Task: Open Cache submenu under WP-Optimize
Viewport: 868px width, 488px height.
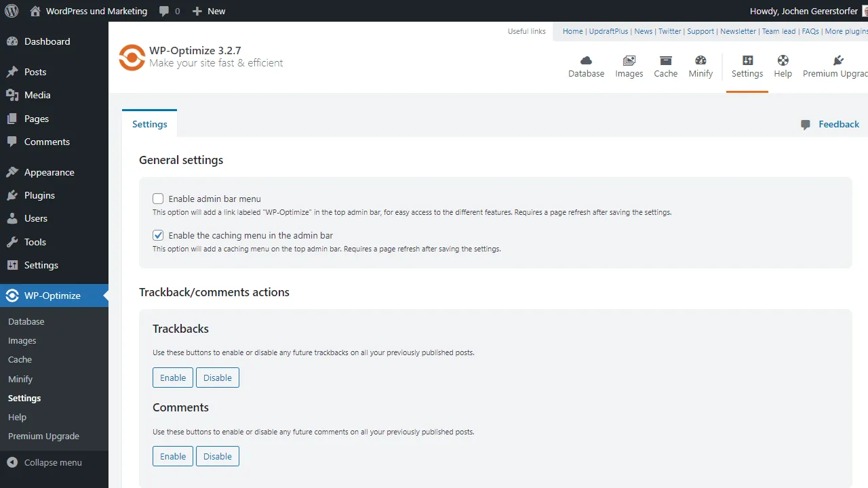Action: pos(20,359)
